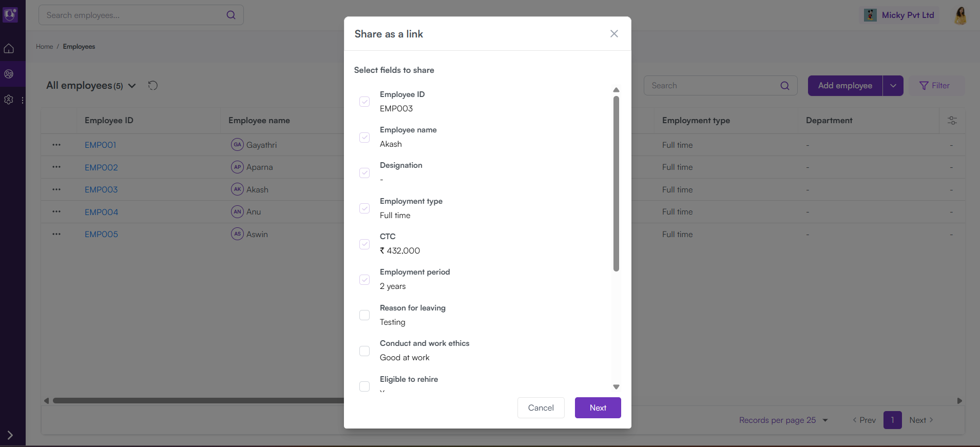The height and width of the screenshot is (447, 980).
Task: Select page 1 in pagination
Action: click(892, 420)
